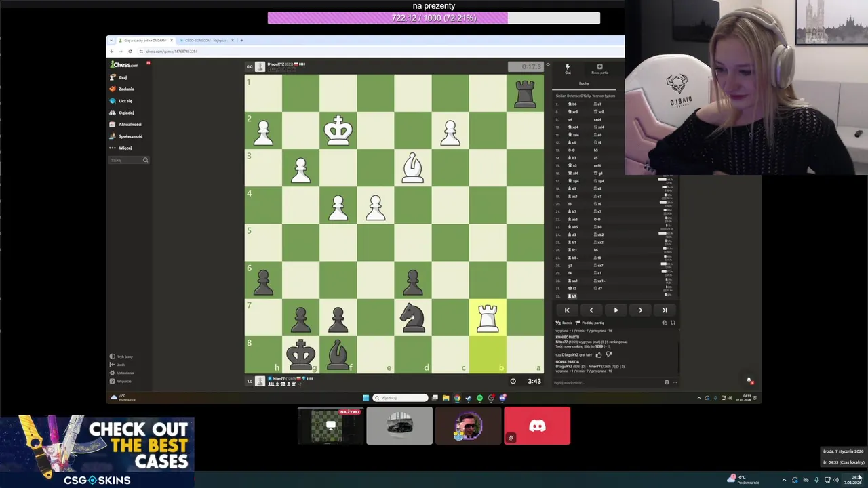Viewport: 868px width, 488px height.
Task: Click the thumbs down fair play icon
Action: coord(608,354)
